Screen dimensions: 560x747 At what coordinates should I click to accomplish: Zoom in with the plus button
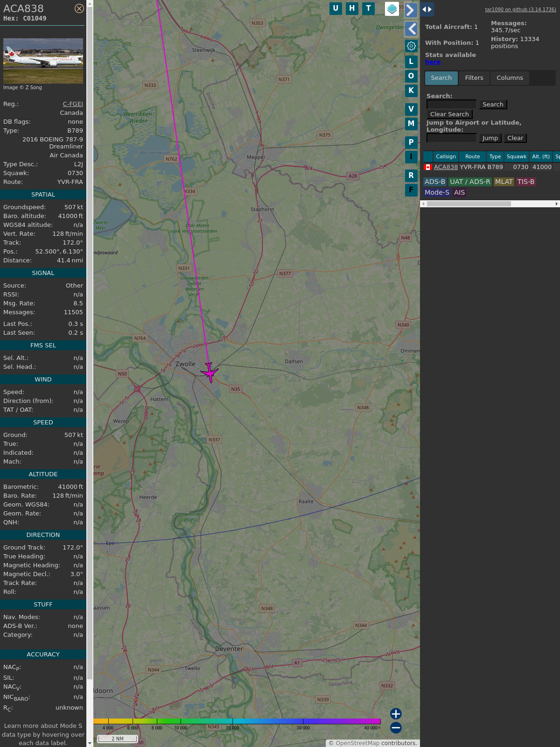[x=396, y=714]
